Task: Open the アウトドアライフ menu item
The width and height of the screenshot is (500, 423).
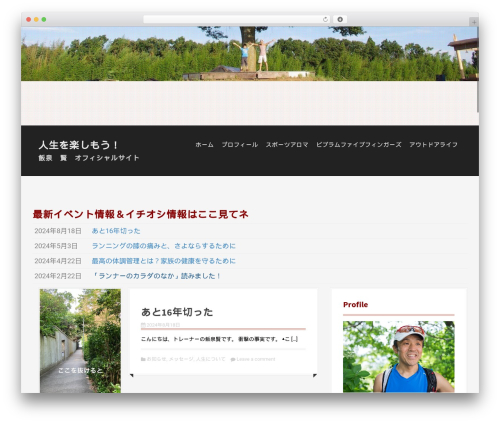Action: (x=433, y=145)
